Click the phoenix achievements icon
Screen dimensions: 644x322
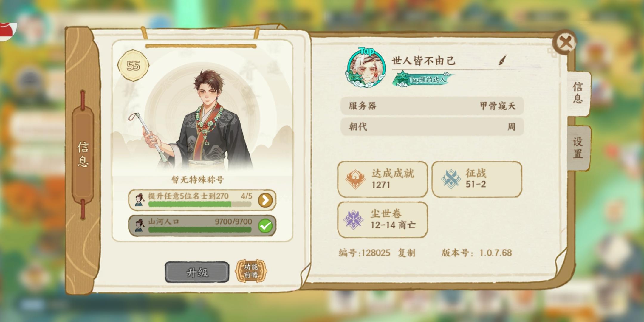pos(355,179)
